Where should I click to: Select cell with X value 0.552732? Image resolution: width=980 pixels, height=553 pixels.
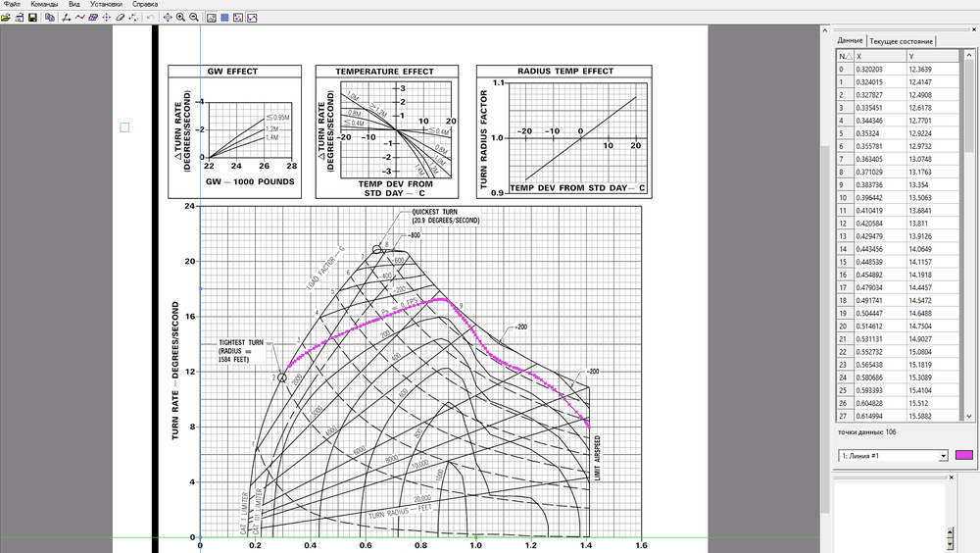click(880, 352)
